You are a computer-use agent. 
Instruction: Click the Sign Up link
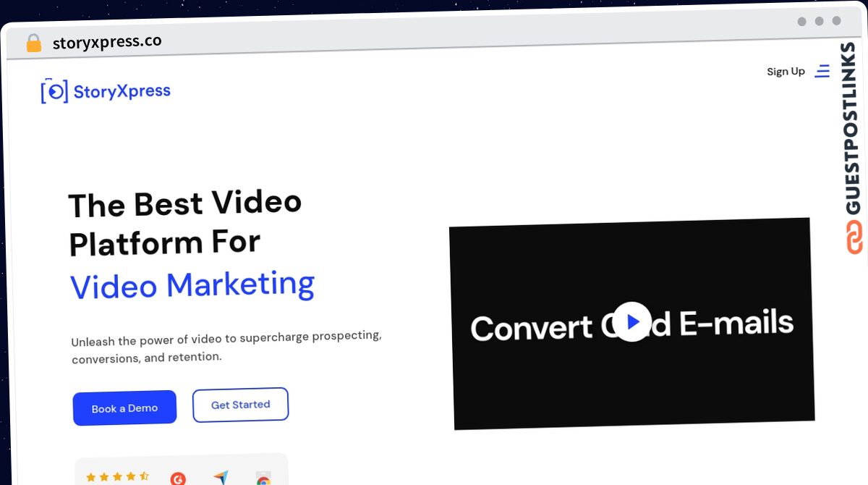(786, 71)
